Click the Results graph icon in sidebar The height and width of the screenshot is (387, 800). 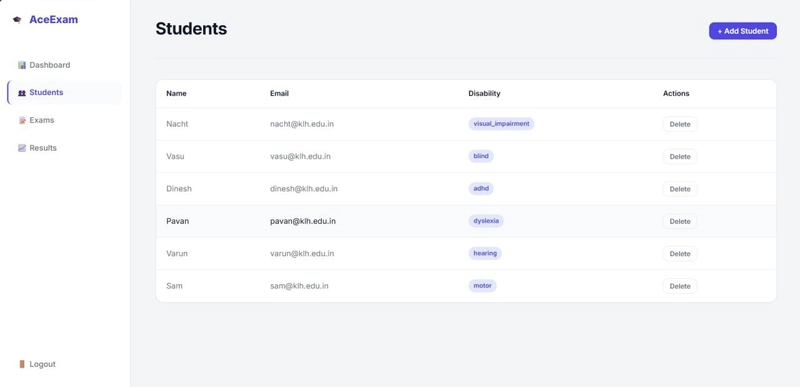(x=22, y=148)
